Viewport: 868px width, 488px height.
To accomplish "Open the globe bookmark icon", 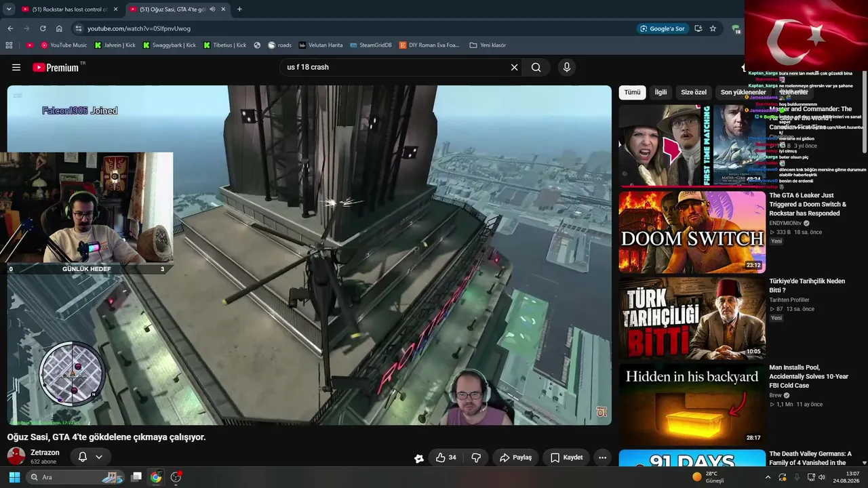I will click(x=258, y=45).
